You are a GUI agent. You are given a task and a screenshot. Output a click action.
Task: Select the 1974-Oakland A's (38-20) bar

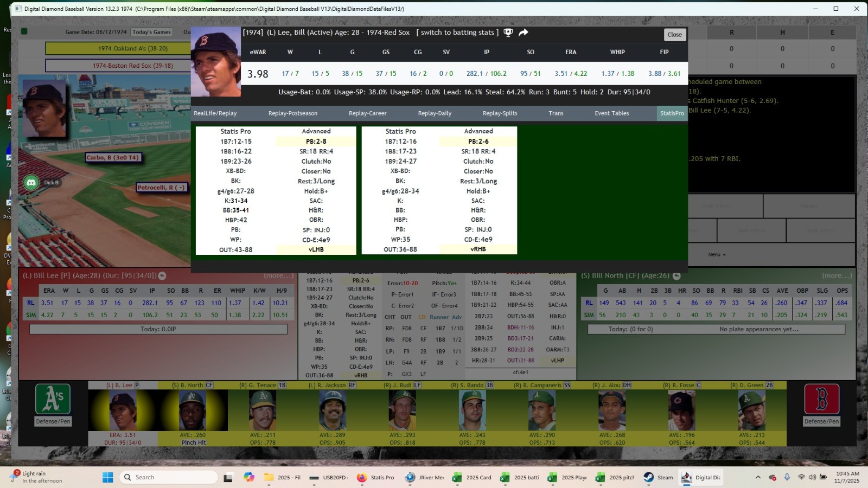pos(119,48)
